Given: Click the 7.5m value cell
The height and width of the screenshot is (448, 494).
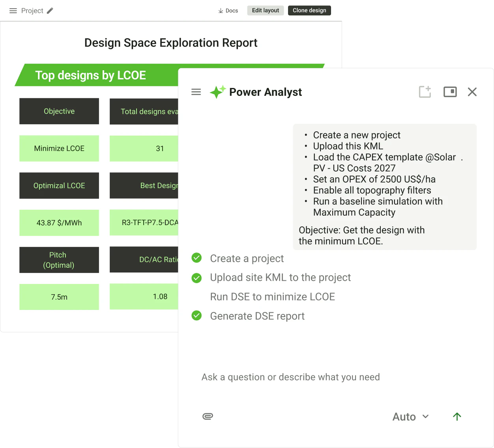Looking at the screenshot, I should [x=59, y=297].
